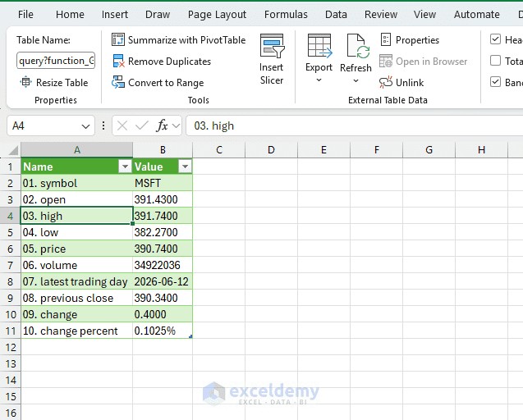The image size is (523, 420).
Task: Open the Name column filter dropdown
Action: pos(125,167)
